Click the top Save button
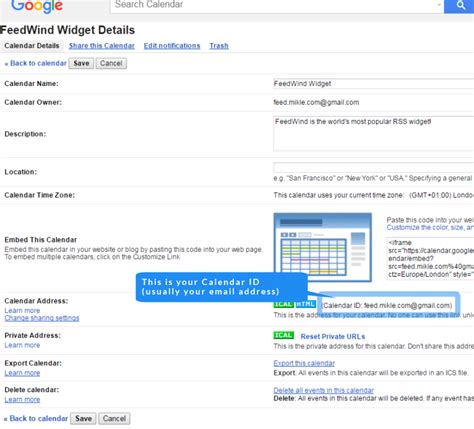This screenshot has height=429, width=474. [81, 63]
